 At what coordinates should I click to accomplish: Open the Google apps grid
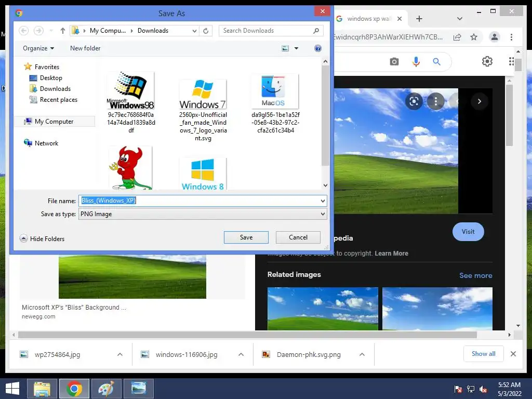tap(512, 61)
